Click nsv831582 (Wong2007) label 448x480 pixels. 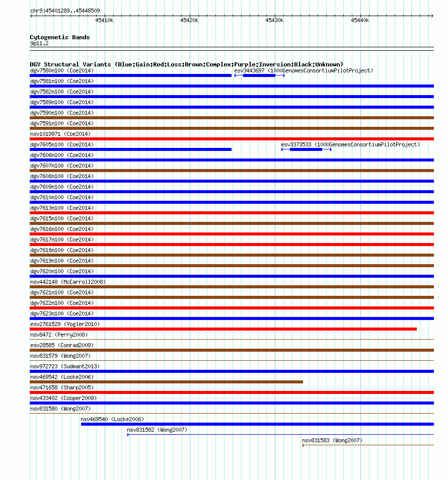tap(157, 430)
